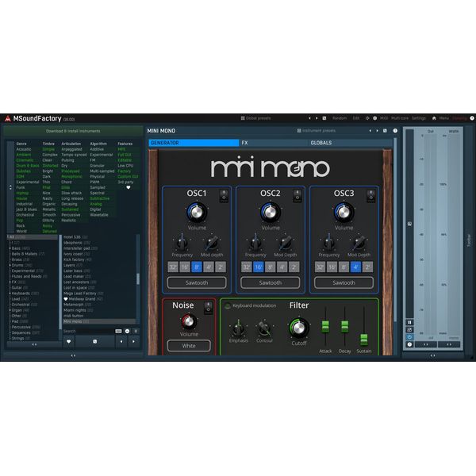Open the Menu item in top bar
Image resolution: width=476 pixels, height=476 pixels.
tap(443, 118)
